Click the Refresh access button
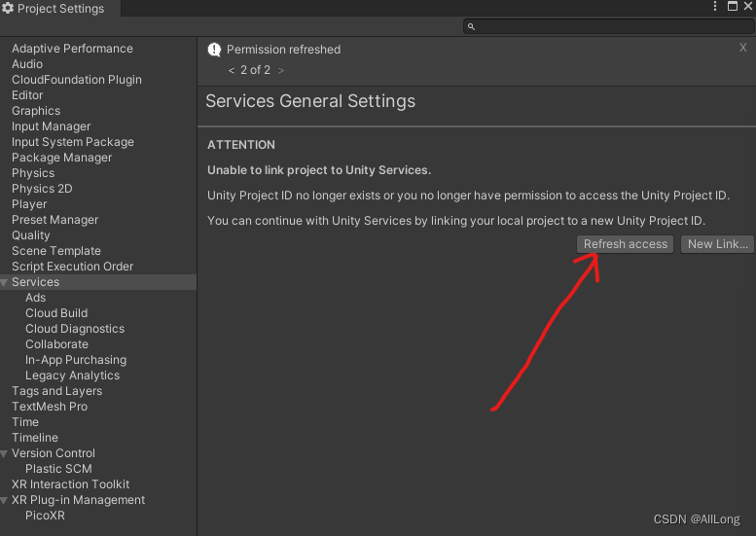This screenshot has width=756, height=536. [x=625, y=244]
